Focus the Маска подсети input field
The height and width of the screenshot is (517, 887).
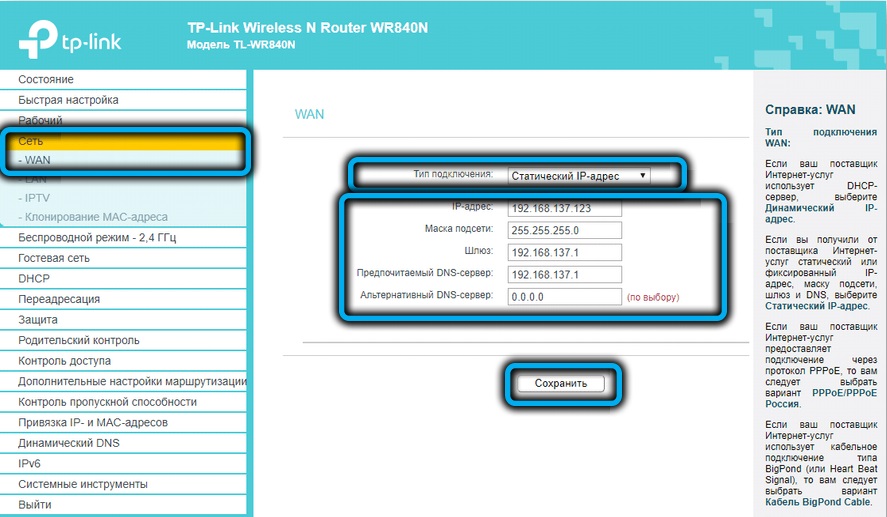pyautogui.click(x=565, y=230)
